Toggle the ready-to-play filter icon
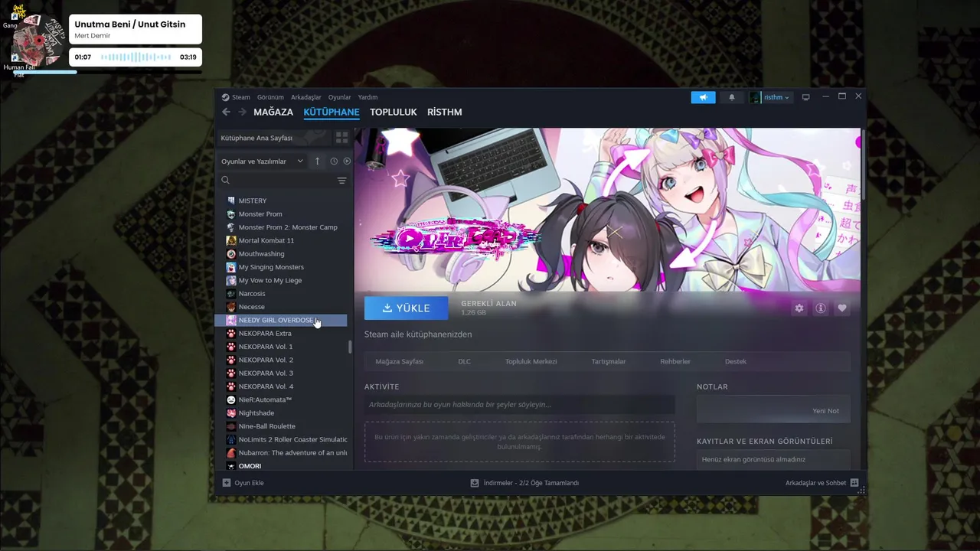 point(347,161)
